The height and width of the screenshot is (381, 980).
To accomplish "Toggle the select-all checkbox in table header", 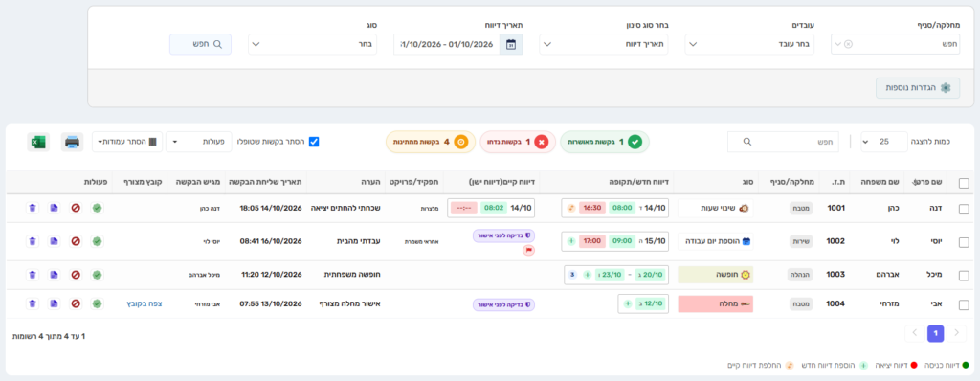I will (x=964, y=183).
